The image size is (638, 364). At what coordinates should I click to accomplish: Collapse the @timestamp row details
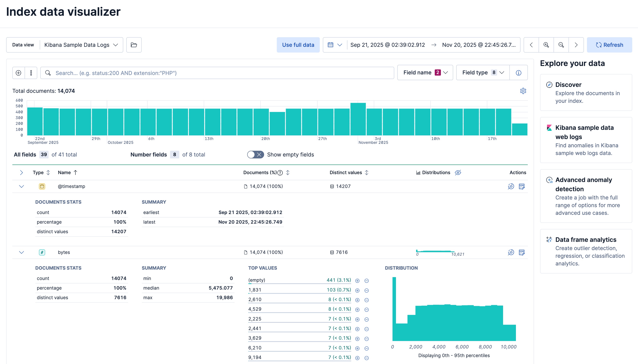point(21,186)
